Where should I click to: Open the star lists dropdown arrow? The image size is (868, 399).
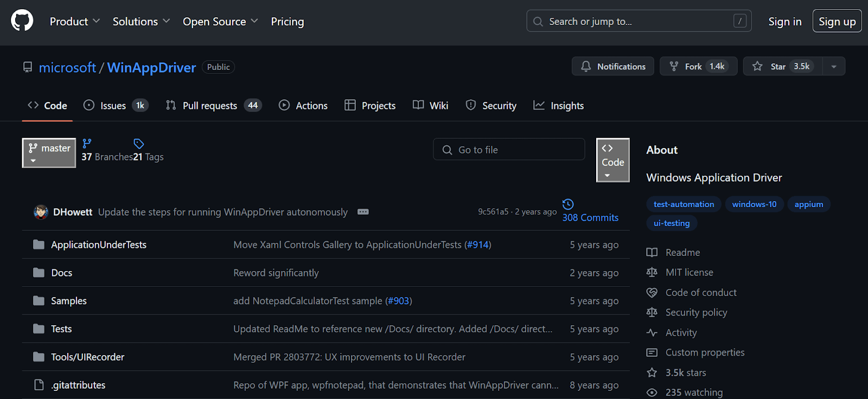[834, 66]
